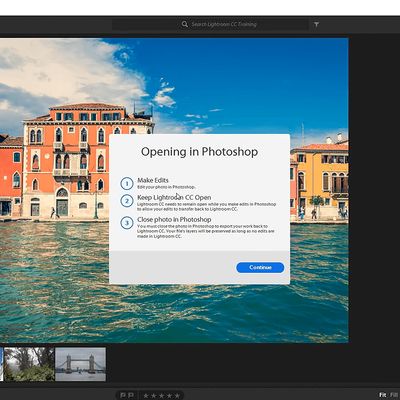Click "Close photo in Photoshop" step heading

174,219
